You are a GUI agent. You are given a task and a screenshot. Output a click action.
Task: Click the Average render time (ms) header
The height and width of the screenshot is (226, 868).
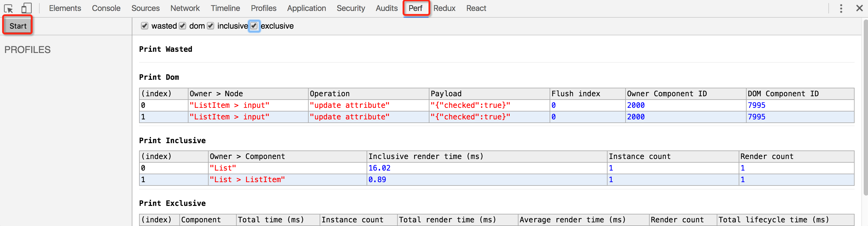click(x=584, y=220)
